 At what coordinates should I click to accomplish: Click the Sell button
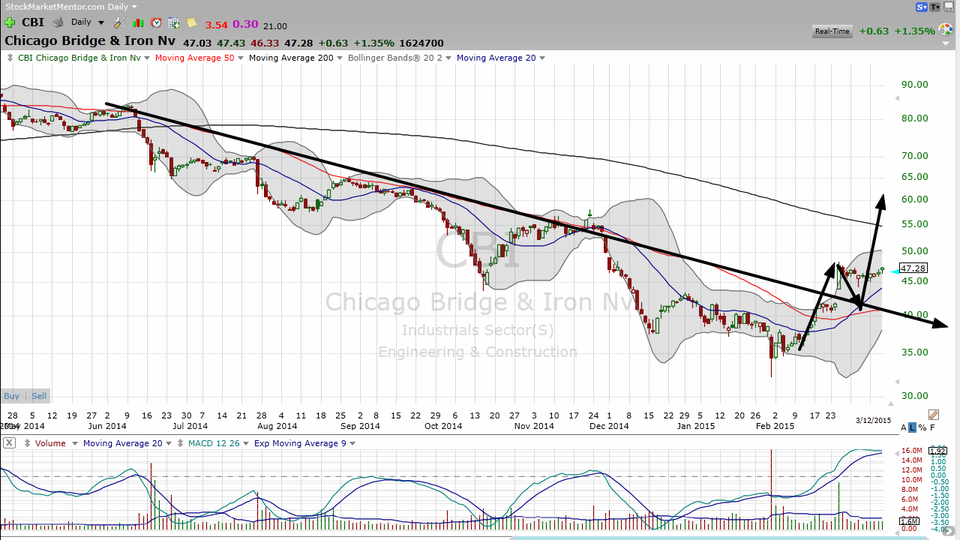click(x=39, y=396)
